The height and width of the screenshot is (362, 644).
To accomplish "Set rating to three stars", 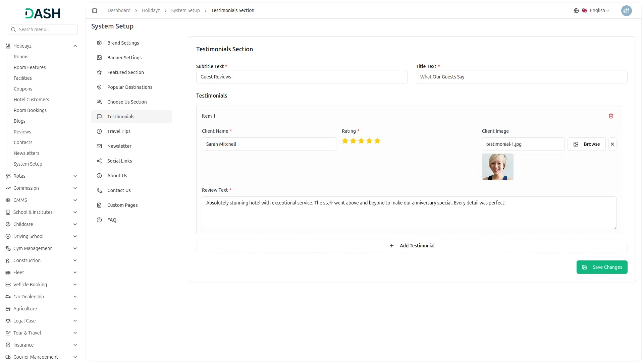I will [361, 141].
